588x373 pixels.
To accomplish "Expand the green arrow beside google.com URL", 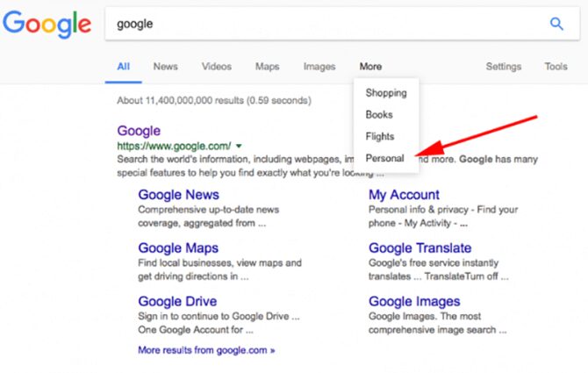I will 239,146.
